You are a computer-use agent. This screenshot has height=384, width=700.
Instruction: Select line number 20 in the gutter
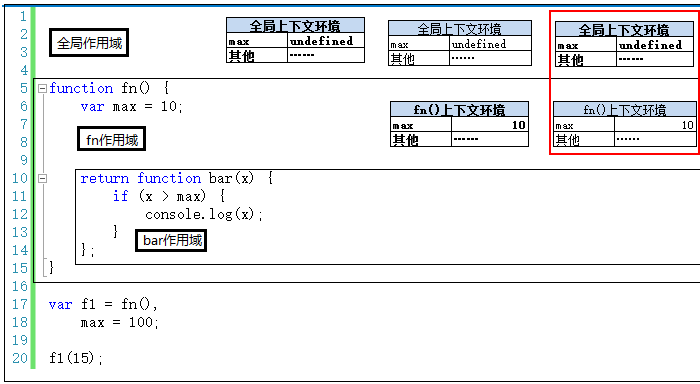pos(20,358)
